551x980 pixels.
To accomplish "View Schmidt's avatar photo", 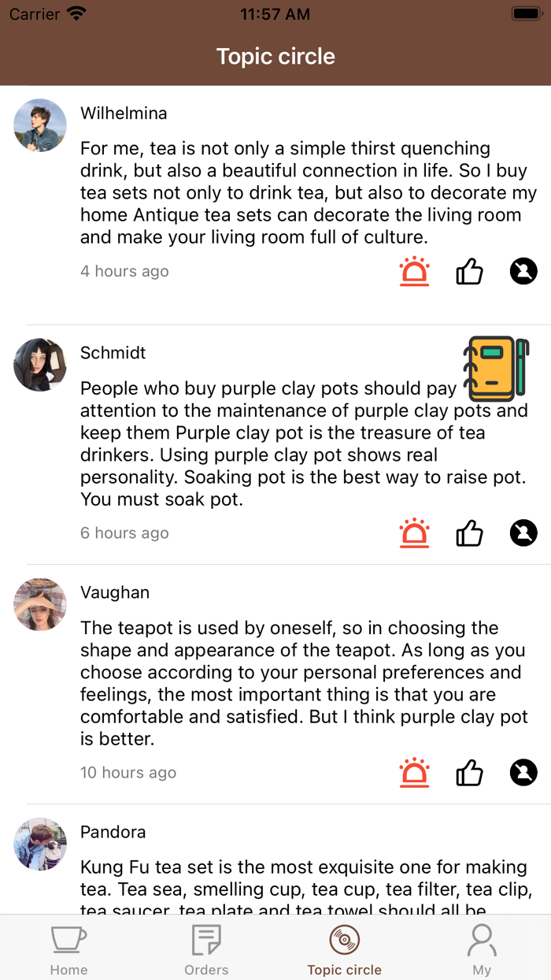I will tap(40, 365).
